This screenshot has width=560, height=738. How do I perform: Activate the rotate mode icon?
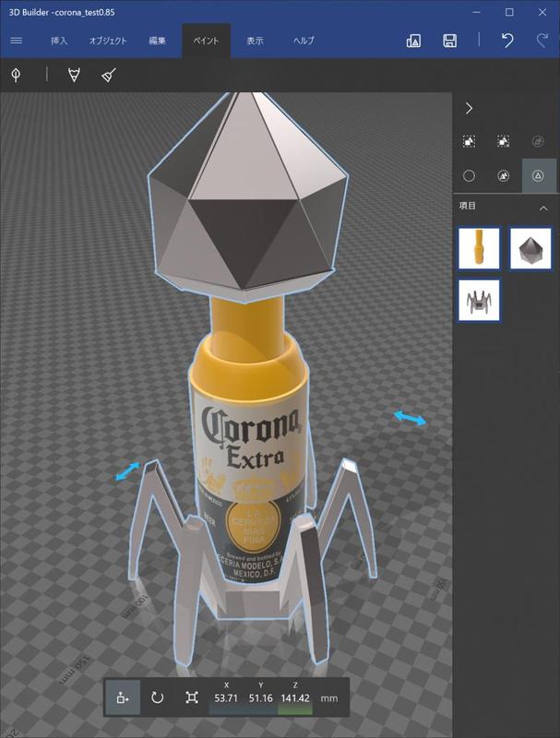pos(157,697)
